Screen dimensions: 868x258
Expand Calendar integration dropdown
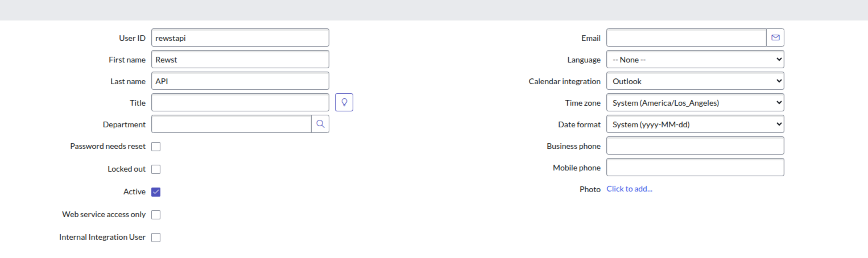click(695, 81)
